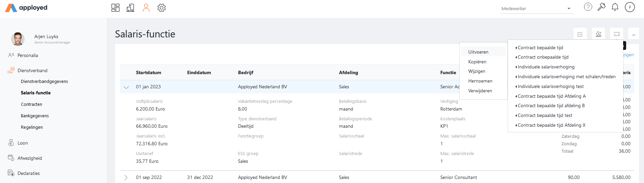The height and width of the screenshot is (183, 644).
Task: Open Contracten in the sidebar
Action: coord(31,104)
